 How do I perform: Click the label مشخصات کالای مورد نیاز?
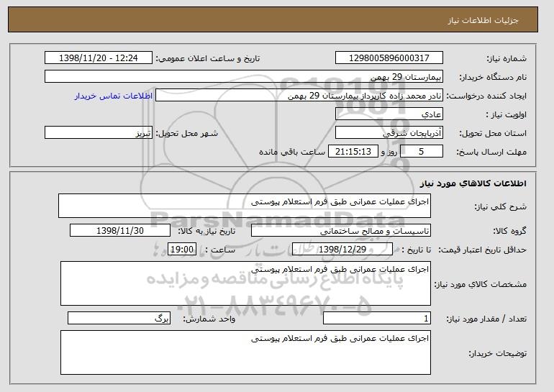pos(481,284)
